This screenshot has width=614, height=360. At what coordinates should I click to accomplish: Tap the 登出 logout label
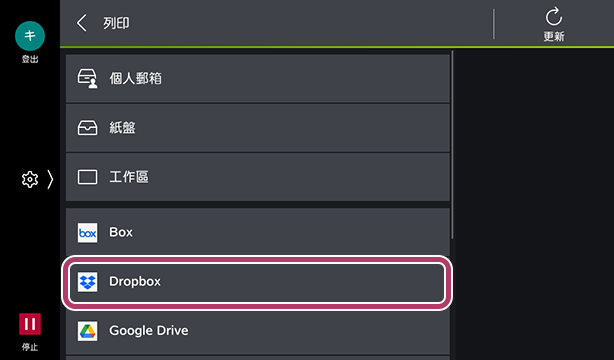pos(30,59)
